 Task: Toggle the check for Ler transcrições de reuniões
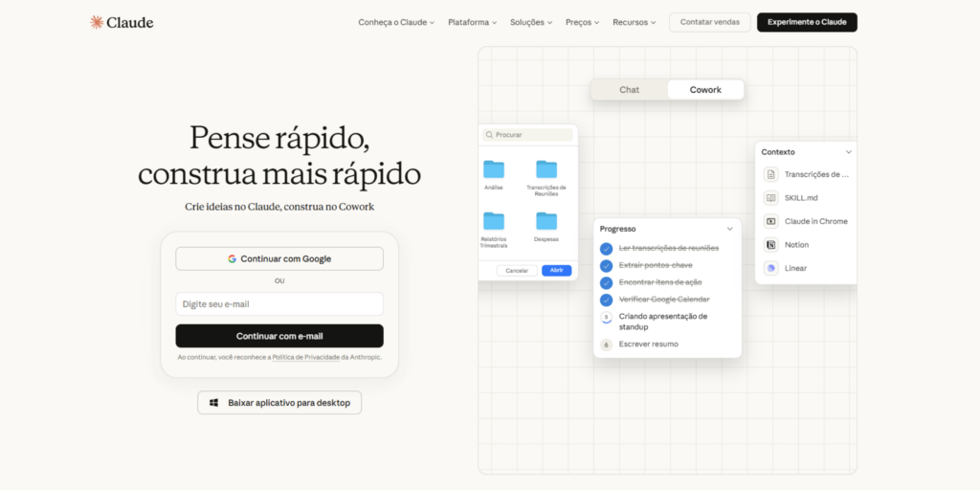(606, 249)
